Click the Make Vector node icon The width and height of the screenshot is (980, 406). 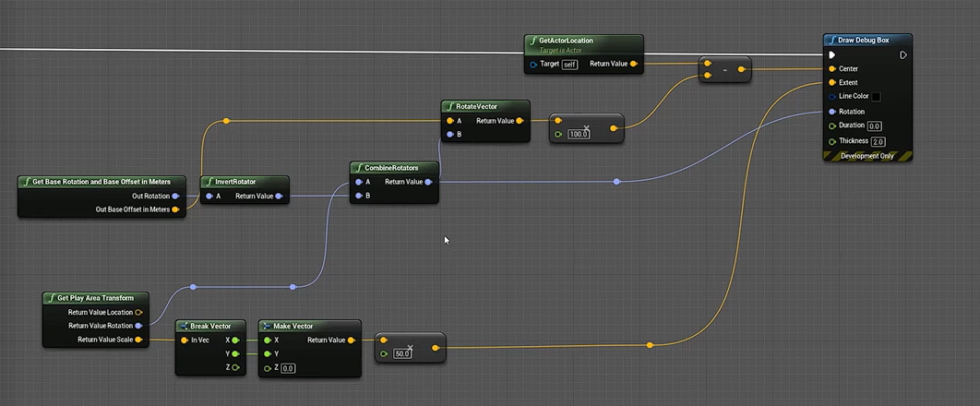coord(267,326)
